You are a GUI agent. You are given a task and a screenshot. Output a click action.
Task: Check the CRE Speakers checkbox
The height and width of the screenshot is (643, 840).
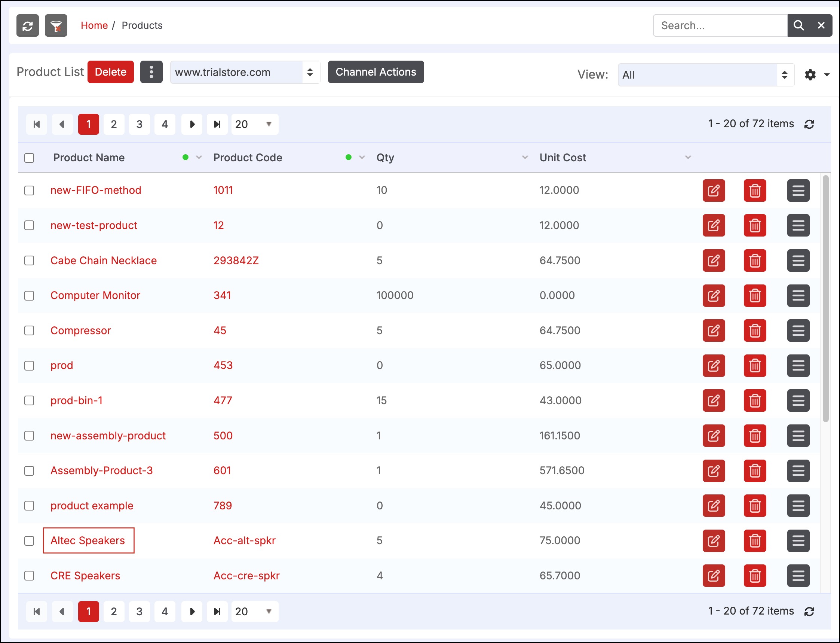point(30,576)
